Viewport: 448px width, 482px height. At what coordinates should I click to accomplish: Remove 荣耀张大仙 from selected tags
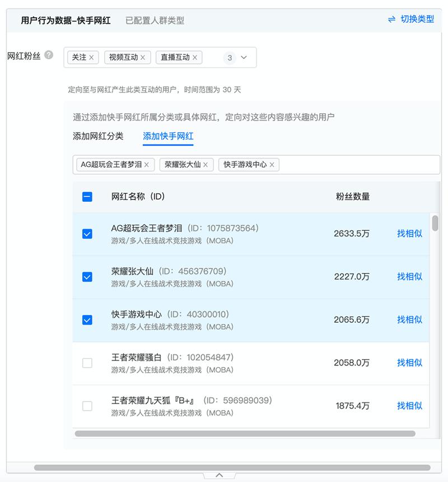(x=206, y=165)
